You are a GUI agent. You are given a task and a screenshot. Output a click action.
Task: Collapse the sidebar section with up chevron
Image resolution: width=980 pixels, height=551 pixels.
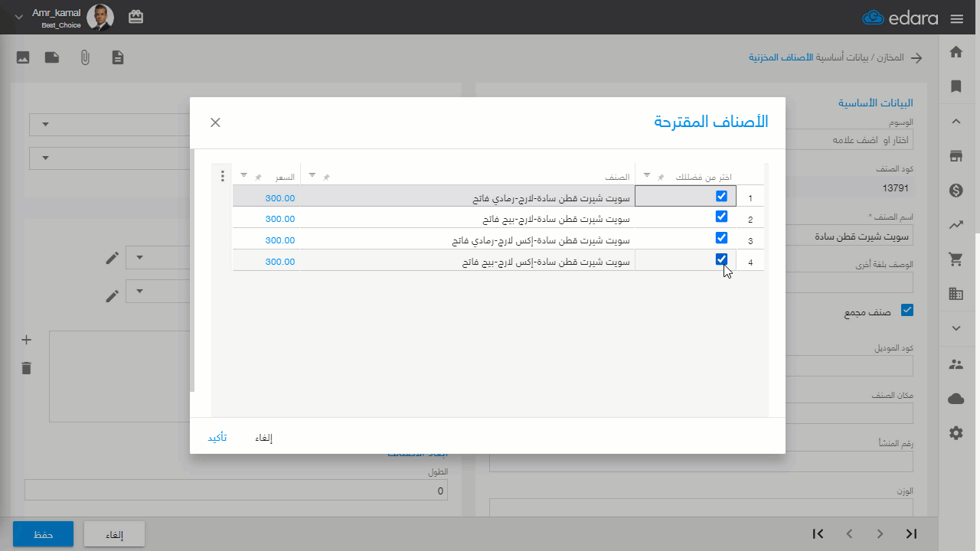[955, 121]
